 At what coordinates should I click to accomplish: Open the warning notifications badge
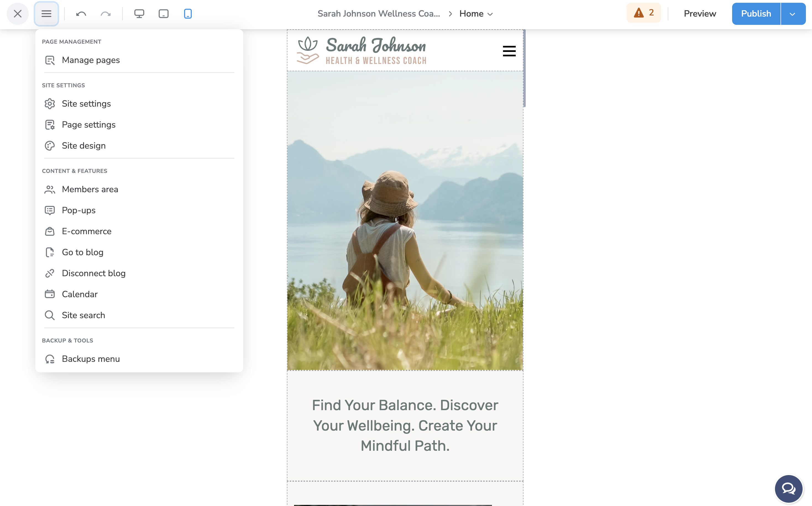click(643, 13)
